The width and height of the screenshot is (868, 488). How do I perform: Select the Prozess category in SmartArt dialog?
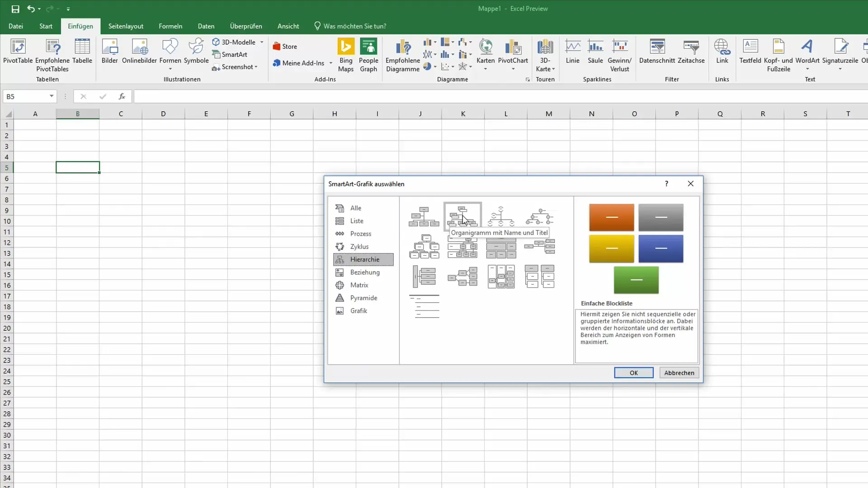pos(361,234)
